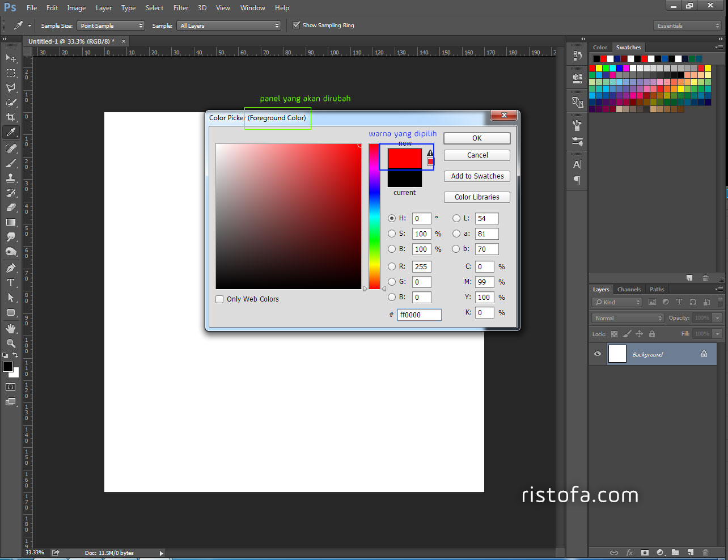
Task: Select the Healing Brush tool
Action: pyautogui.click(x=11, y=149)
